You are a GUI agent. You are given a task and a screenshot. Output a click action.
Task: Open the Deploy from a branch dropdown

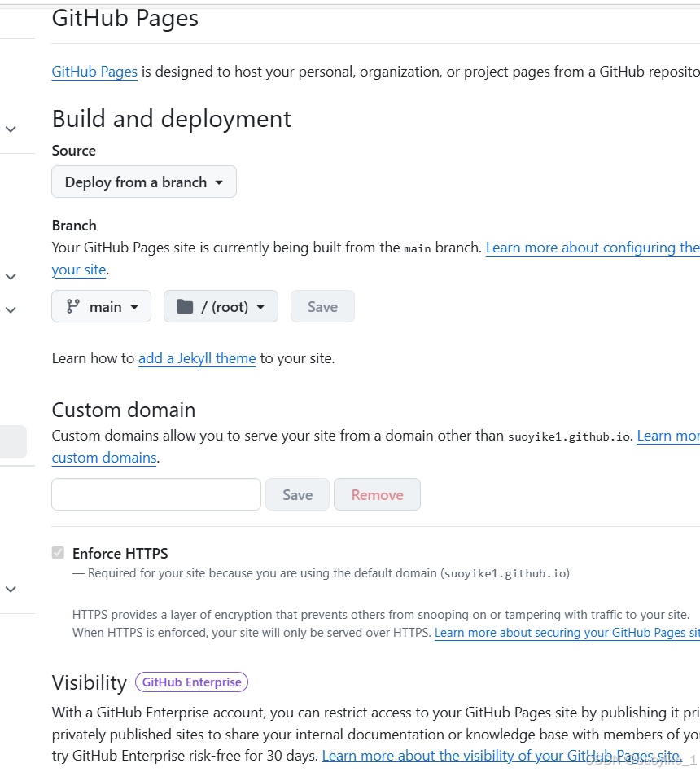pos(144,182)
